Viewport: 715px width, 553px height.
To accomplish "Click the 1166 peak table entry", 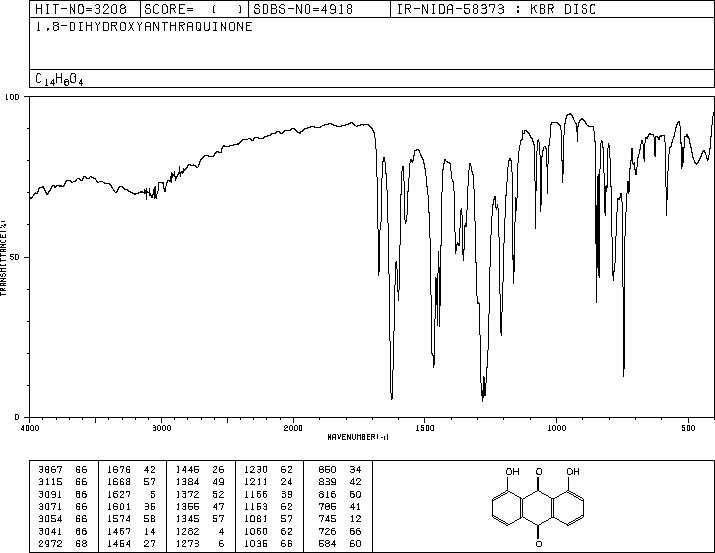I will (x=268, y=494).
